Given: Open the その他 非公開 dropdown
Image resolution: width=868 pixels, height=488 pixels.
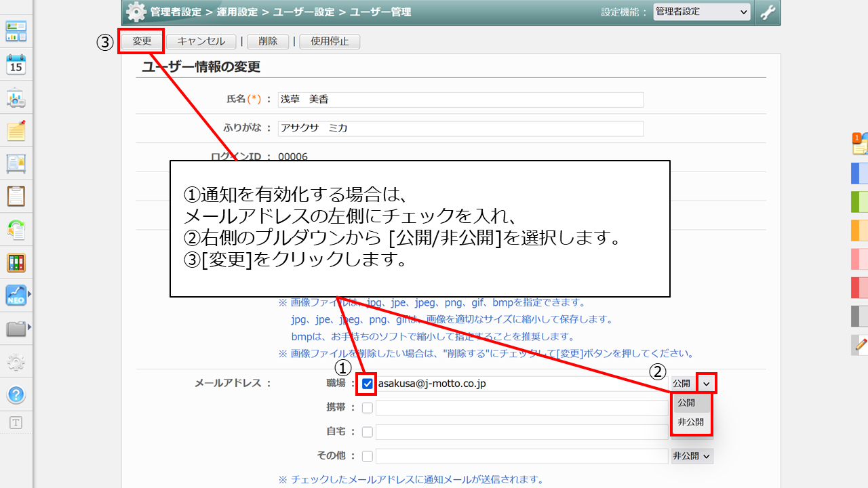Looking at the screenshot, I should click(692, 456).
